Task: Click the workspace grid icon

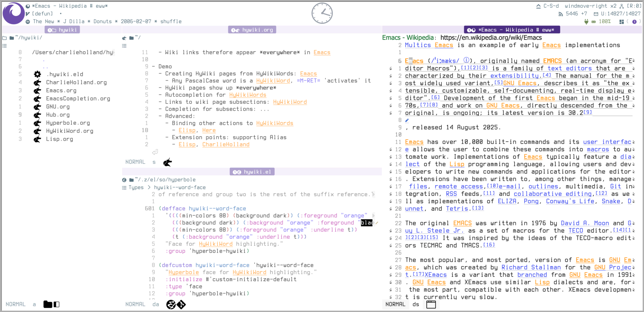Action: click(x=621, y=22)
